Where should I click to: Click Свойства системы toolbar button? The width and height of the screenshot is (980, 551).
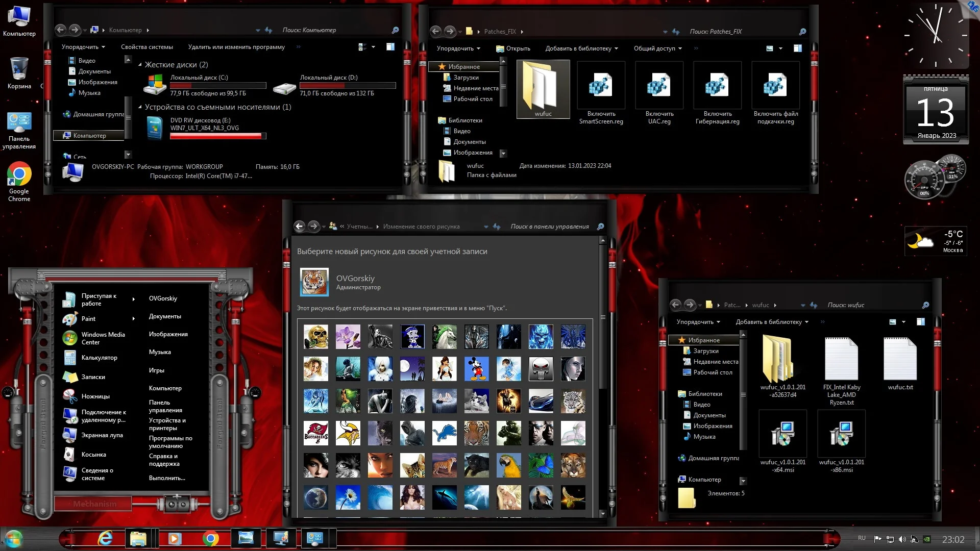pos(146,47)
